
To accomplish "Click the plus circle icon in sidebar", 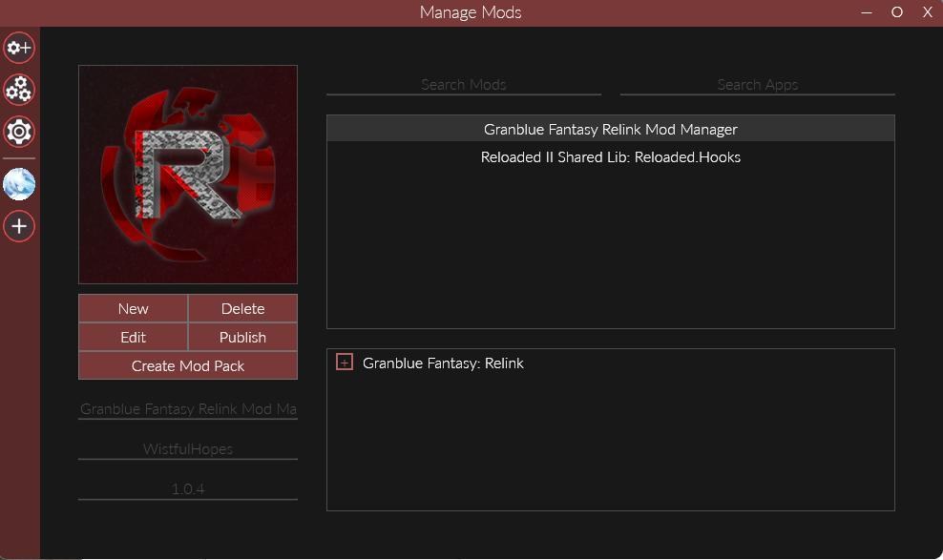I will (x=19, y=226).
